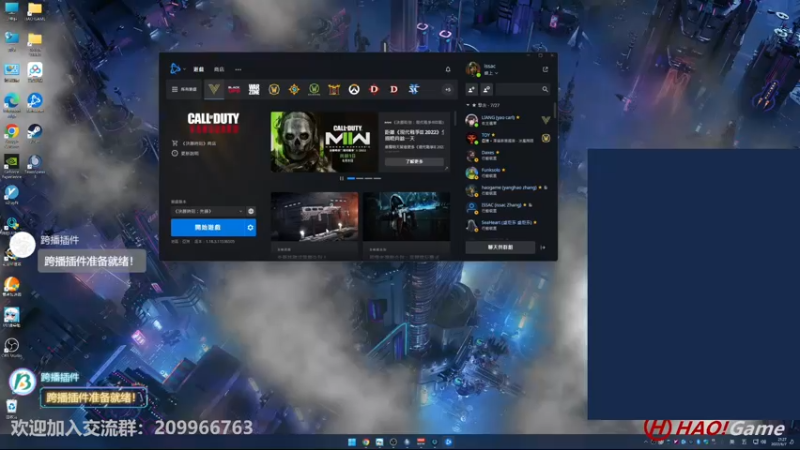Click the Add Friend icon

[x=471, y=89]
